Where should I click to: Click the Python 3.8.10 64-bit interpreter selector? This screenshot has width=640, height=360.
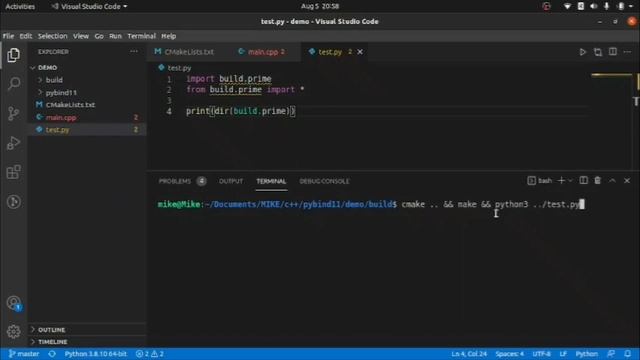click(x=96, y=354)
